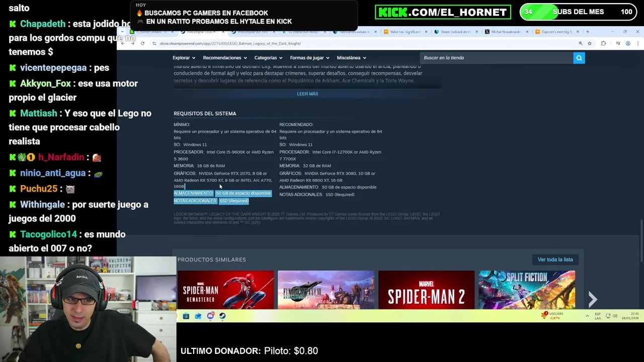Expand the Categorías dropdown menu
Image resolution: width=644 pixels, height=362 pixels.
[268, 58]
